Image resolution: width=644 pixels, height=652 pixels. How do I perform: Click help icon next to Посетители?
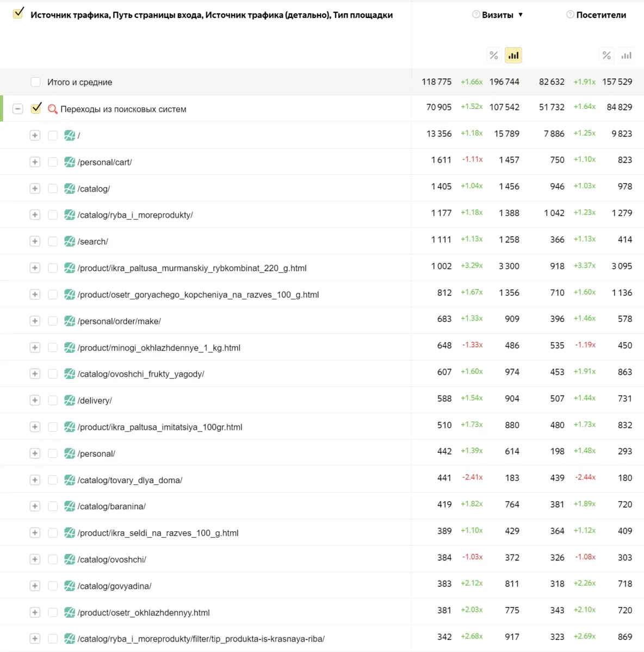[570, 15]
